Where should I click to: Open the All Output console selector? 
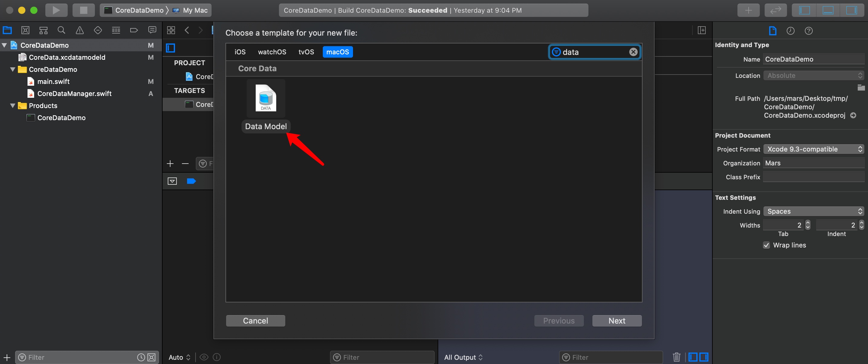463,357
